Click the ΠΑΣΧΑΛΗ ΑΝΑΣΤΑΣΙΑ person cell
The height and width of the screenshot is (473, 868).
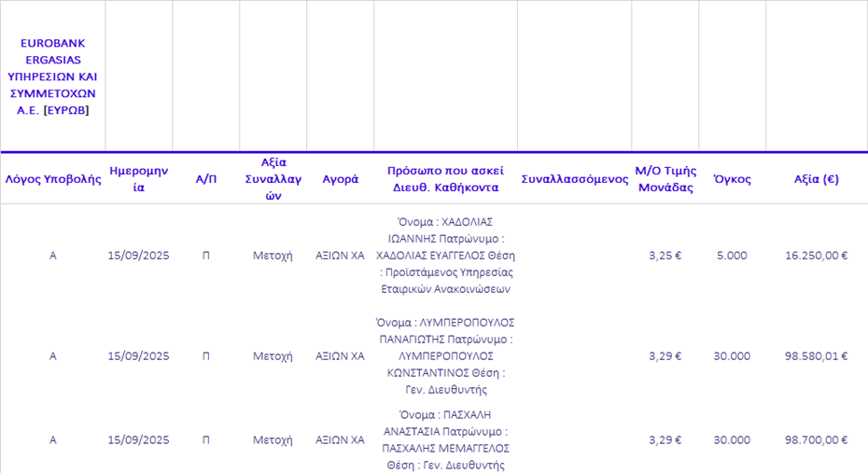pos(445,440)
